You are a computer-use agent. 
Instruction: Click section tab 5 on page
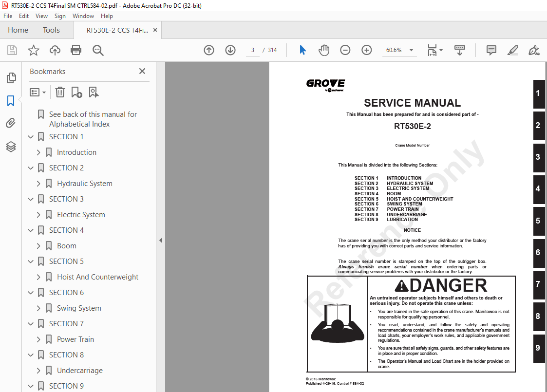(x=539, y=221)
